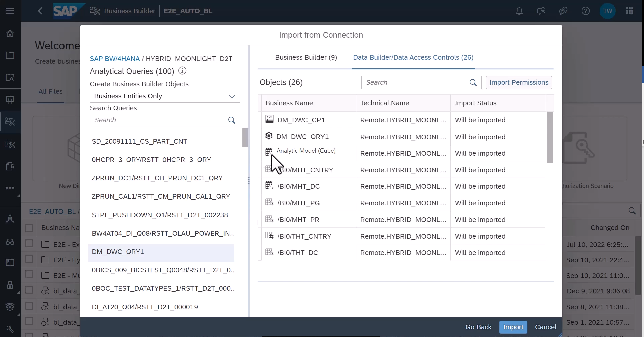This screenshot has width=644, height=337.
Task: Switch to the Business Builder (9) tab
Action: 306,57
